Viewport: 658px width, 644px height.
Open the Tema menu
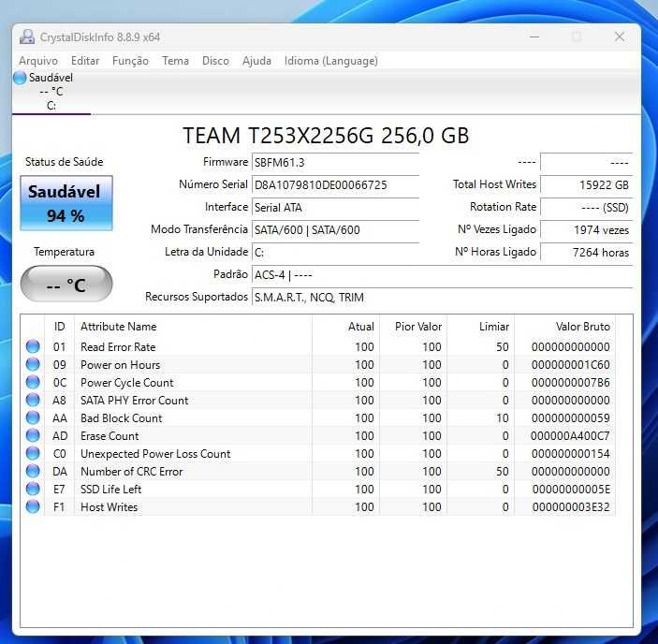point(175,61)
